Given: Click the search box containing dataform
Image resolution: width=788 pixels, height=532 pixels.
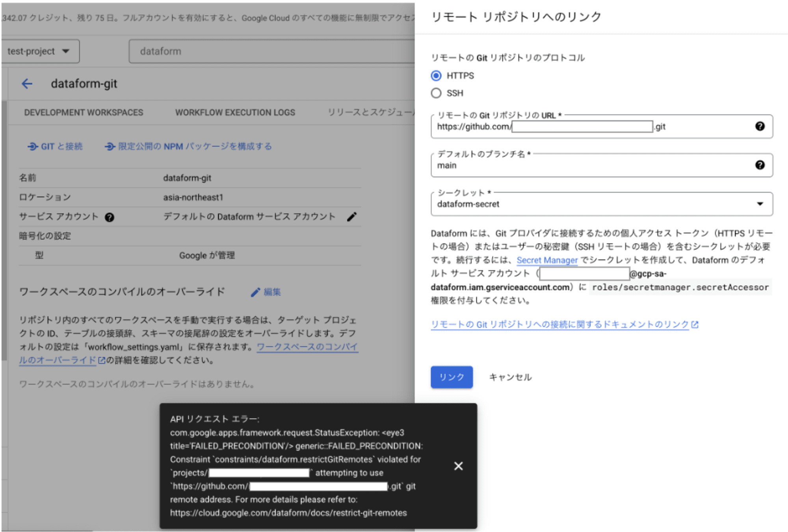Looking at the screenshot, I should point(272,51).
